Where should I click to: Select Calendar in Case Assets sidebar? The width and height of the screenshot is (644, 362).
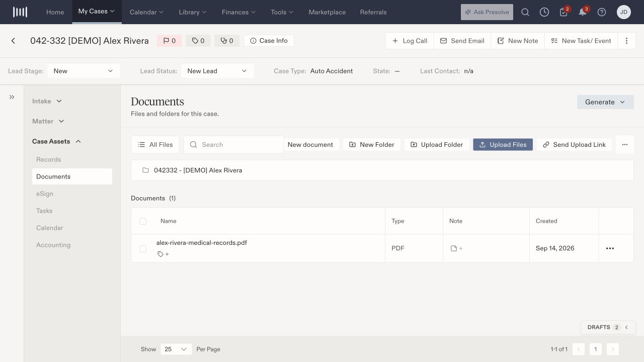point(72,228)
